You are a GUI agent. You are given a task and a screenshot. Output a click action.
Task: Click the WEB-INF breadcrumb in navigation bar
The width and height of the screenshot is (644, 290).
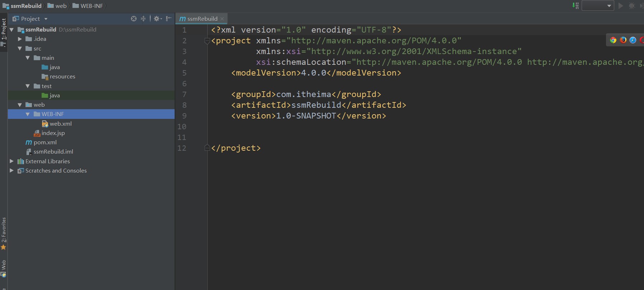88,6
